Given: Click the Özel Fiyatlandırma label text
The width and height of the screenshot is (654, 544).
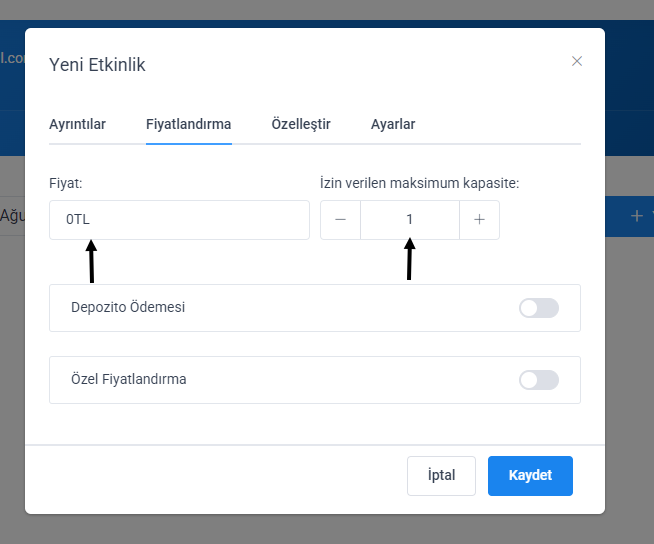Looking at the screenshot, I should tap(129, 380).
